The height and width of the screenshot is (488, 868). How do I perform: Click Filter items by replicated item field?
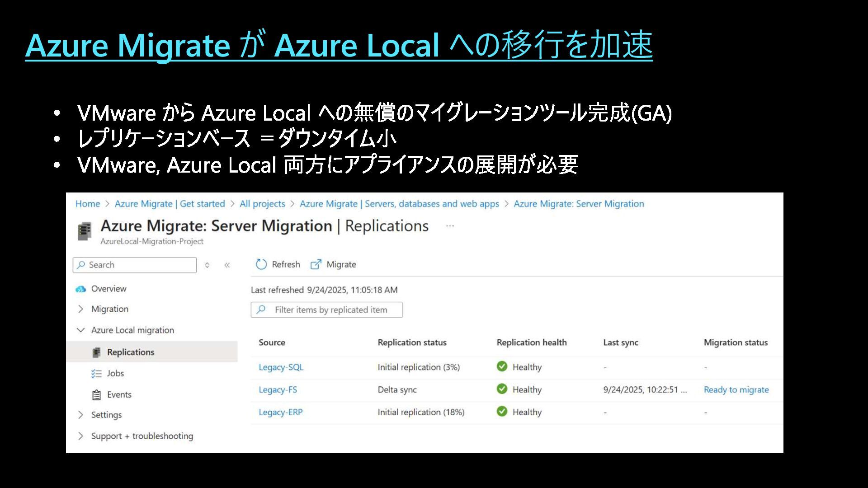point(331,310)
